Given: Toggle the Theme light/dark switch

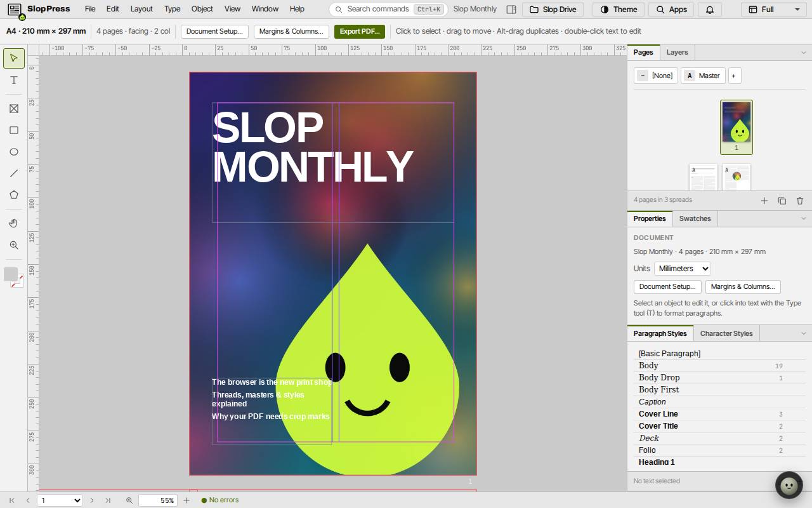Looking at the screenshot, I should tap(619, 10).
